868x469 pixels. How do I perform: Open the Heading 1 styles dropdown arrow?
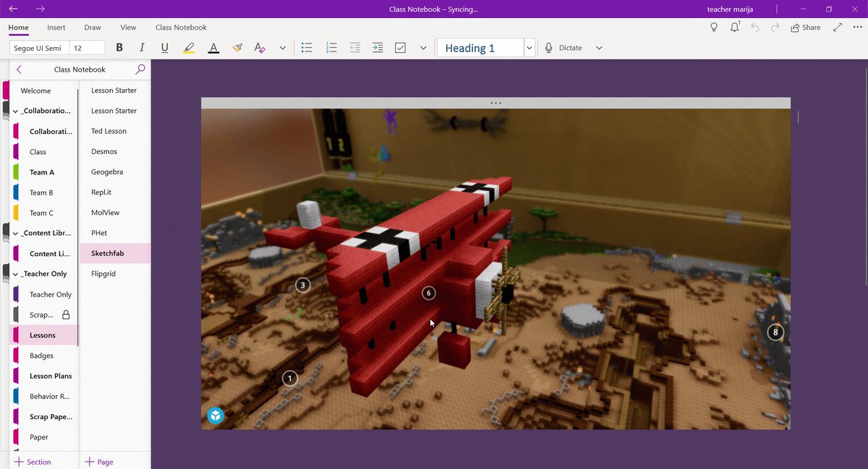(x=529, y=48)
